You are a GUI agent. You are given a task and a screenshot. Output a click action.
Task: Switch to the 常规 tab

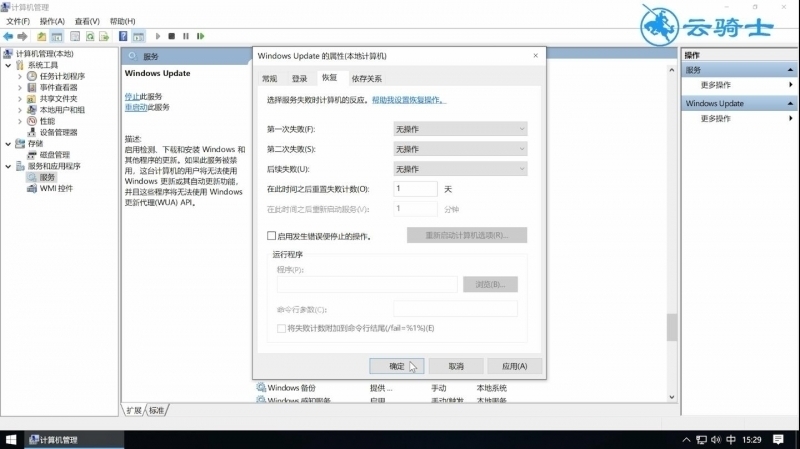pyautogui.click(x=269, y=79)
